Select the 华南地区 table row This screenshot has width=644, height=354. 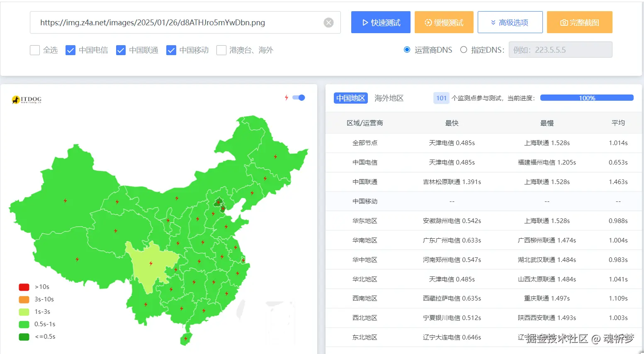pyautogui.click(x=484, y=240)
